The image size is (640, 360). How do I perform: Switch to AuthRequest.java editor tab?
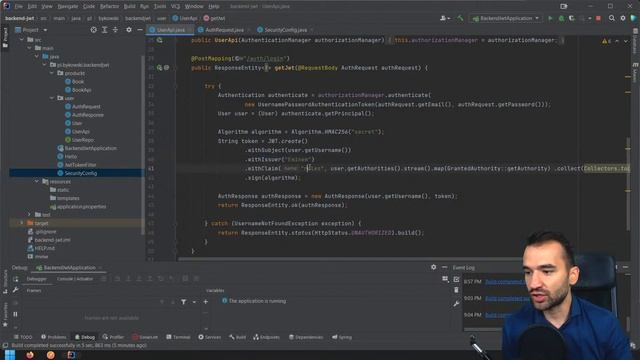click(224, 30)
